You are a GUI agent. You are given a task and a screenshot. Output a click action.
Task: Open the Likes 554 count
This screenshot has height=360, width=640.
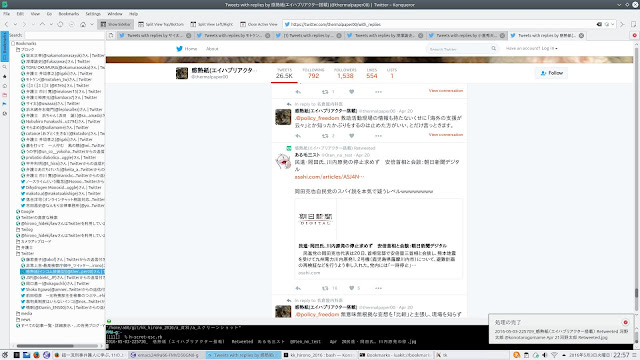coord(372,73)
